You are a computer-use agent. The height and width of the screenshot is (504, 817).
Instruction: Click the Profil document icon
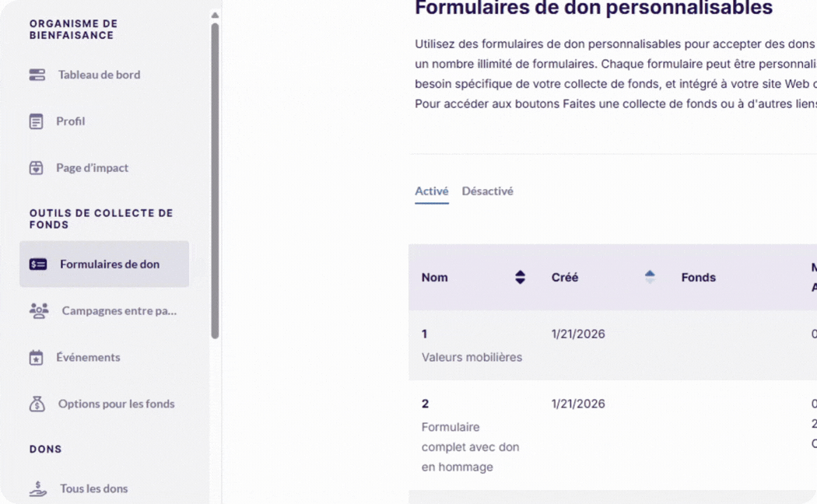pyautogui.click(x=36, y=121)
